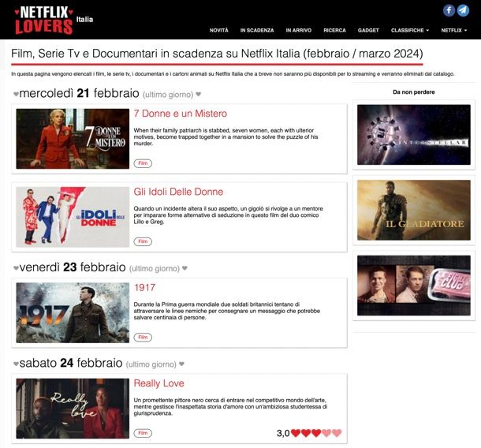481x448 pixels.
Task: Click the 7 Donne e un Mistero poster
Action: [x=73, y=139]
